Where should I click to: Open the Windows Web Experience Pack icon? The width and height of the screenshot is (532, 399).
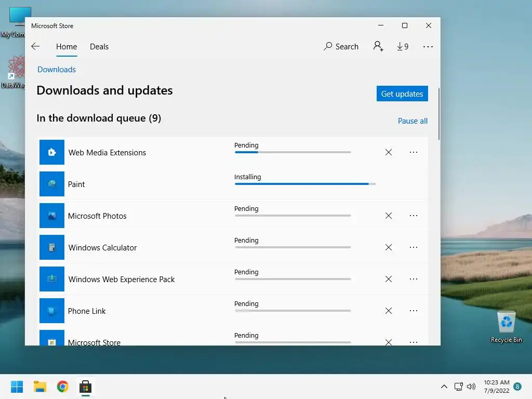click(52, 279)
